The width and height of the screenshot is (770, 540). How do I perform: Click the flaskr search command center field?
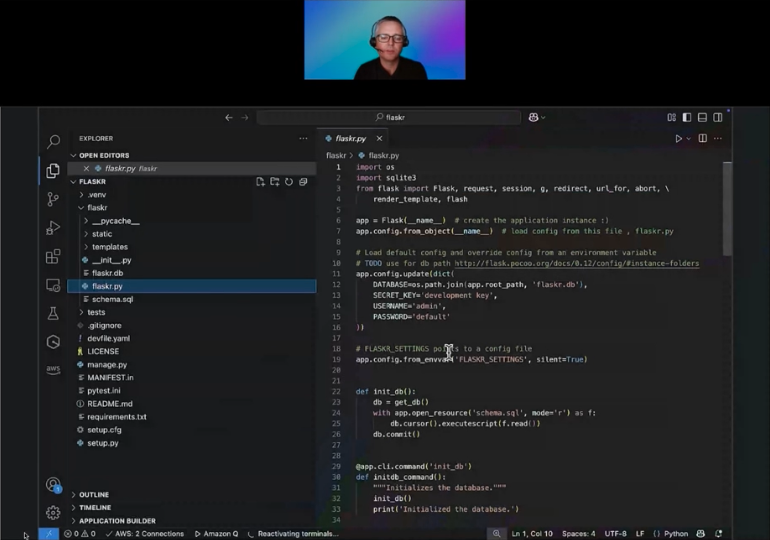[x=388, y=117]
